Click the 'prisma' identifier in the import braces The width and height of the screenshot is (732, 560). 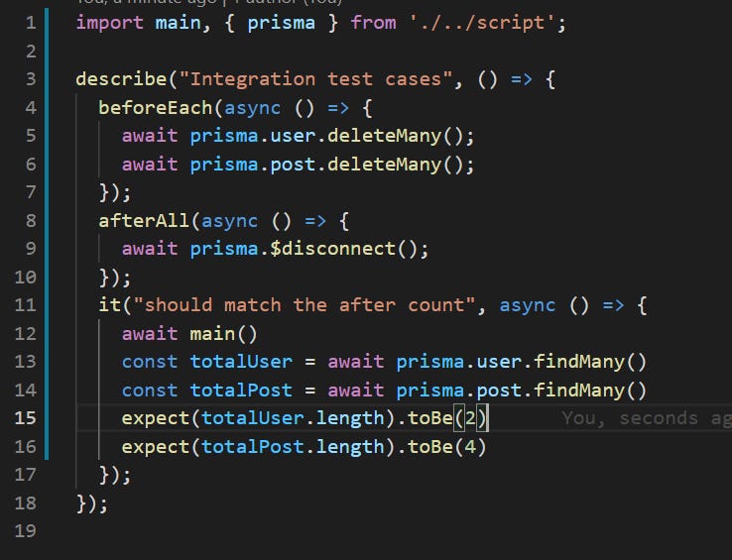tap(281, 23)
